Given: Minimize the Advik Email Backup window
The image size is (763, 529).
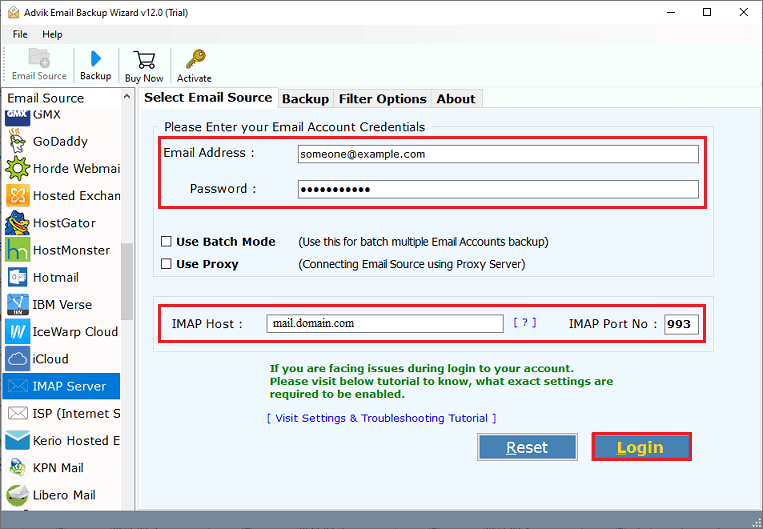Looking at the screenshot, I should click(x=671, y=12).
